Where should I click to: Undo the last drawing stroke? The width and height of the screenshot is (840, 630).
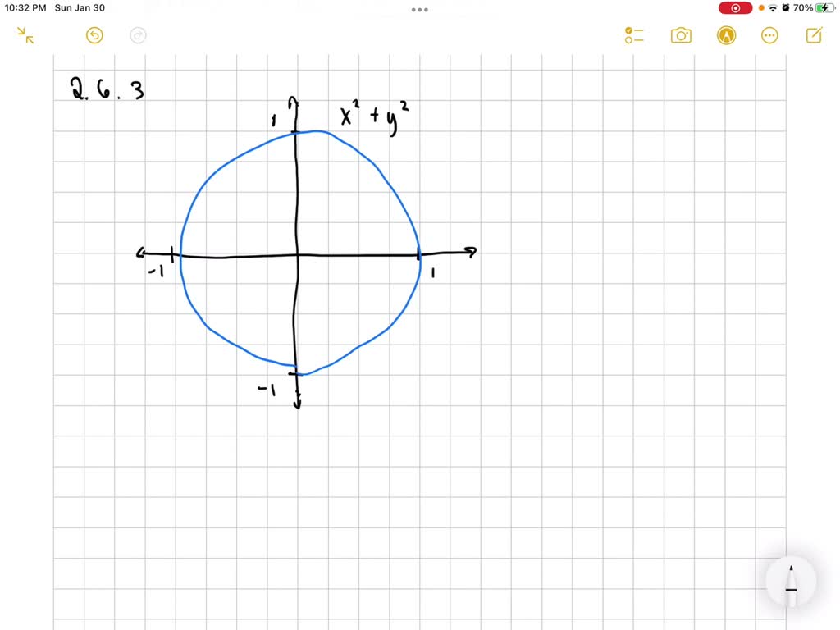tap(94, 35)
